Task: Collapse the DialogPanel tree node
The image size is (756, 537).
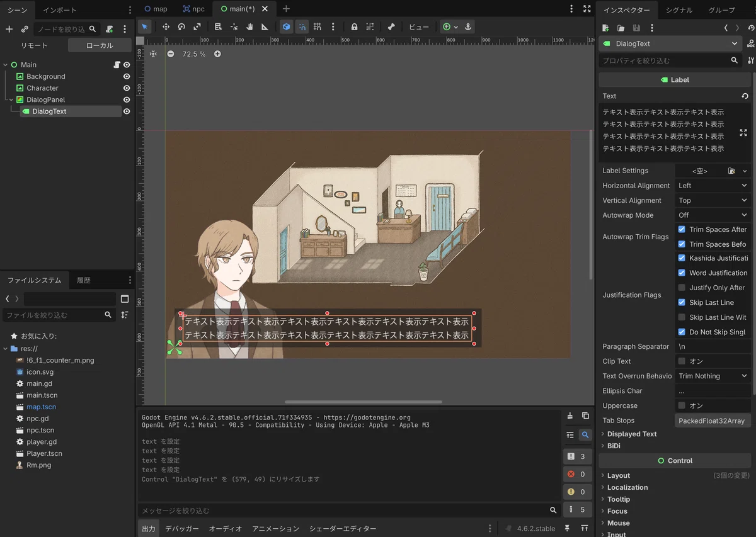Action: coord(11,99)
